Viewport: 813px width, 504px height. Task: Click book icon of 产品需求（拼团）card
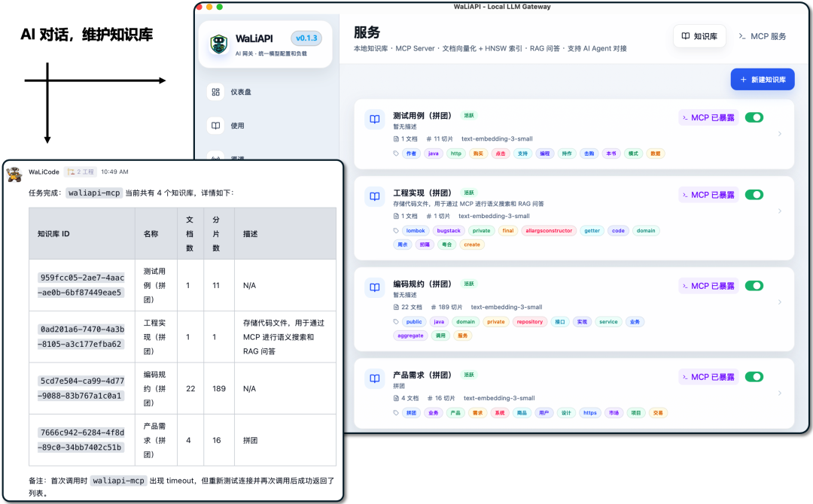(x=374, y=378)
